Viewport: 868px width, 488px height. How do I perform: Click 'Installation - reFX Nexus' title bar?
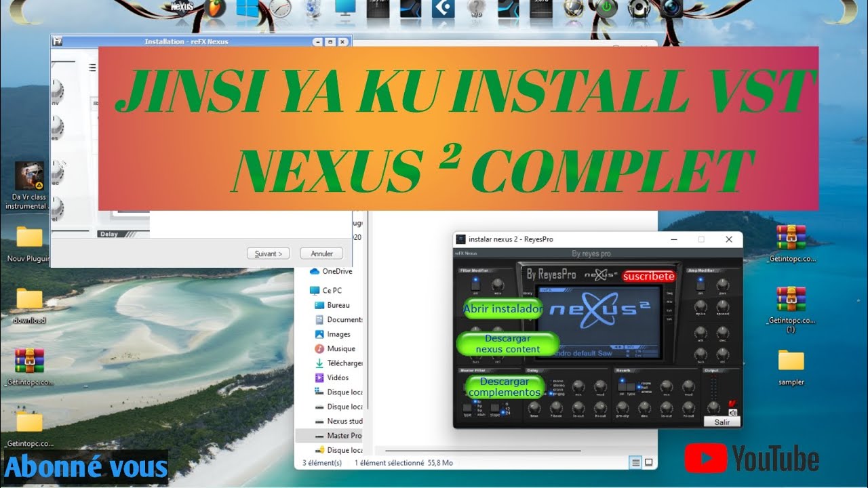pos(186,41)
